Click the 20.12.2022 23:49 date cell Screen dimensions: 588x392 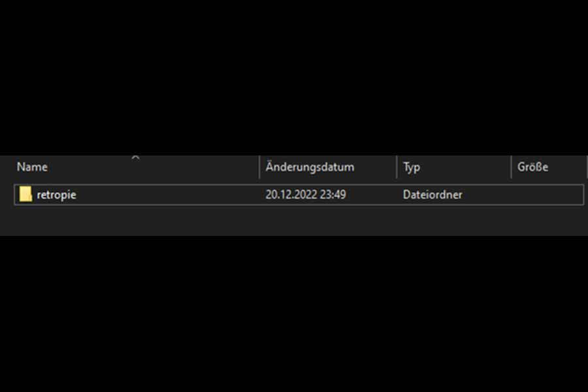(306, 194)
